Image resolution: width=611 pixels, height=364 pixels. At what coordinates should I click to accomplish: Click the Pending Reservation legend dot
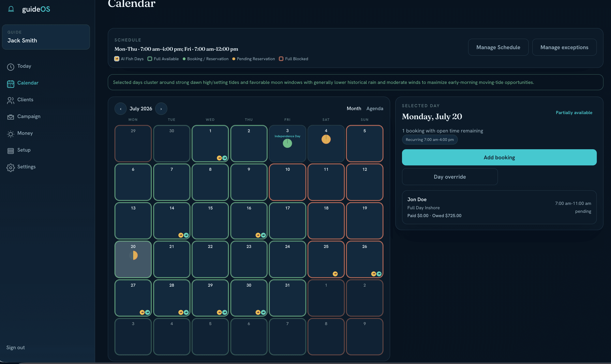click(234, 59)
